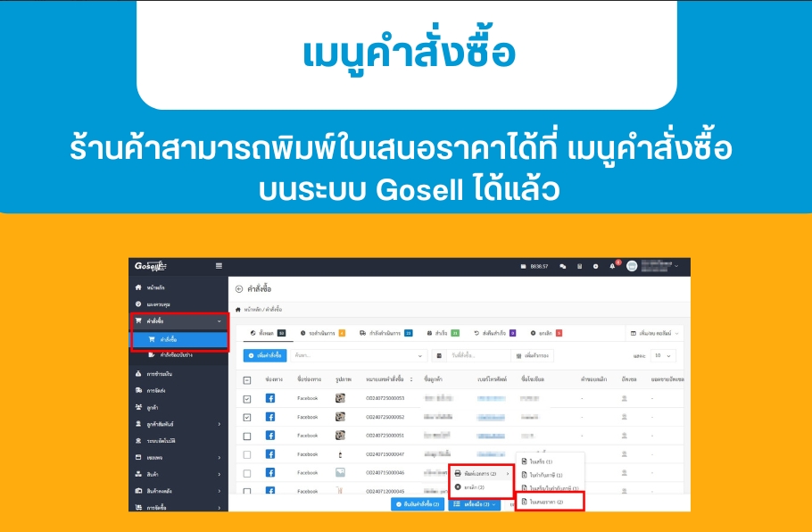Viewport: 812px width, 532px height.
Task: Click the Facebook icon for order OD240725000051
Action: coord(270,436)
